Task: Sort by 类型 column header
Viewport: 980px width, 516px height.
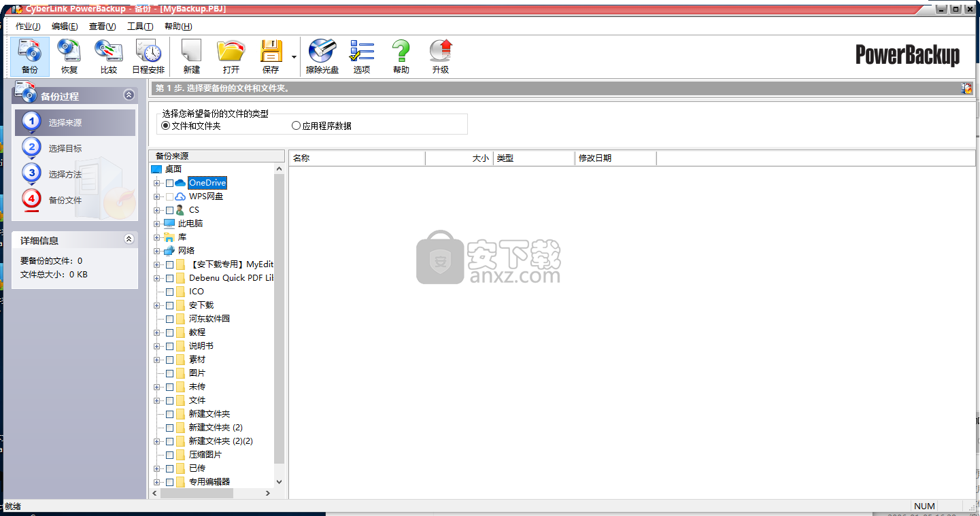Action: (534, 158)
